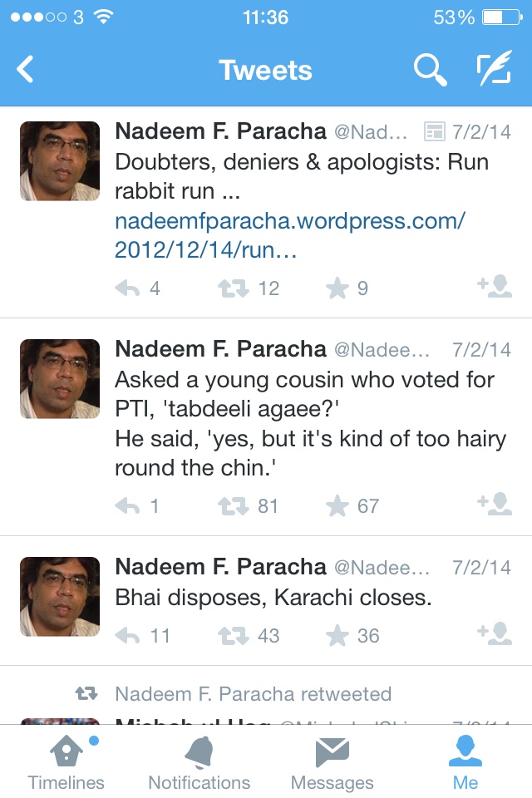Reply to the 'tabdeeli agaee' tweet
The image size is (532, 798).
coord(127,506)
